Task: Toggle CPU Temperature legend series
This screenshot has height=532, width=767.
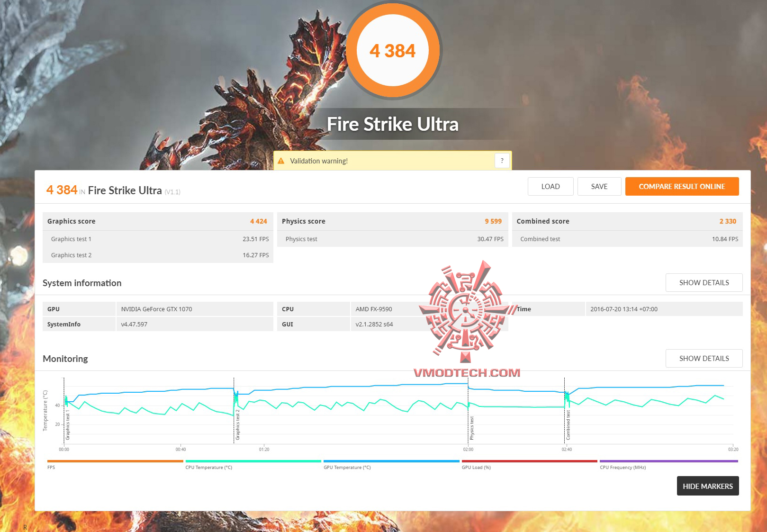Action: pyautogui.click(x=253, y=464)
